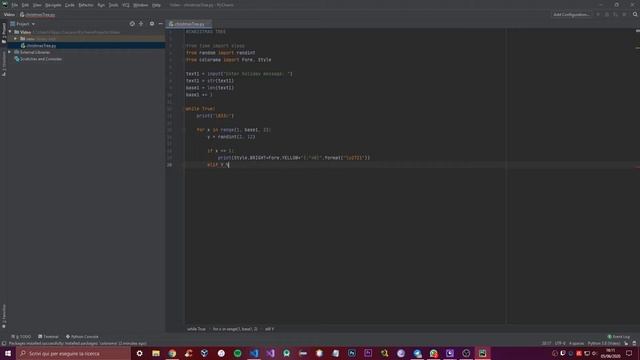Click christmasTree.py breadcrumb in navigation bar
This screenshot has height=360, width=640.
[x=38, y=15]
